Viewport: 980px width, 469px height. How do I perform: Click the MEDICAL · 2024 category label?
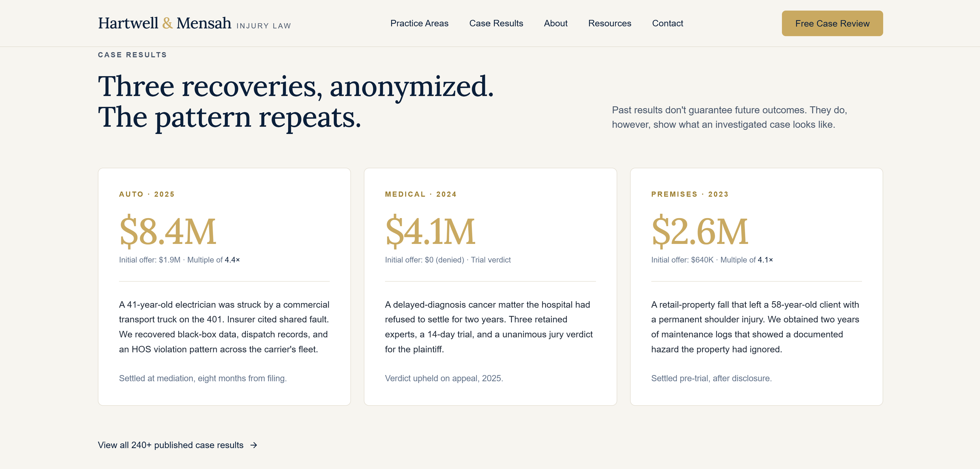click(x=420, y=194)
